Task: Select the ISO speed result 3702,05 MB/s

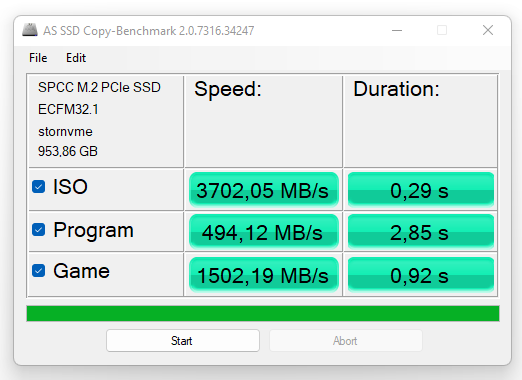Action: click(x=264, y=190)
